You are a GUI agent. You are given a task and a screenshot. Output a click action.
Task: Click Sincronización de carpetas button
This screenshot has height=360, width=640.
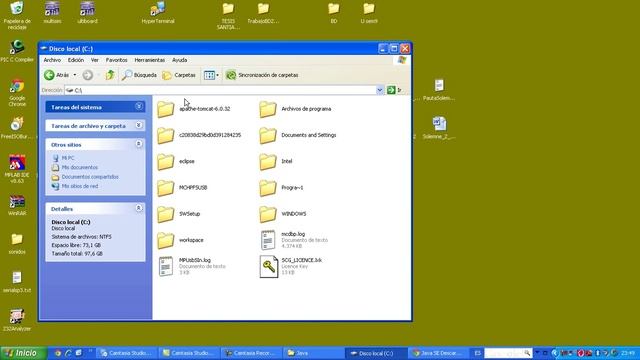tap(262, 75)
